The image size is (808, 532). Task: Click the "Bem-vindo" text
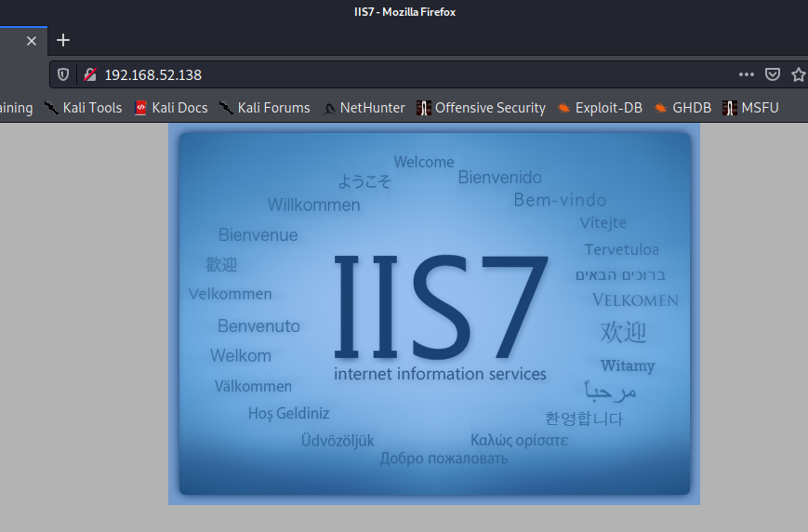pos(560,199)
